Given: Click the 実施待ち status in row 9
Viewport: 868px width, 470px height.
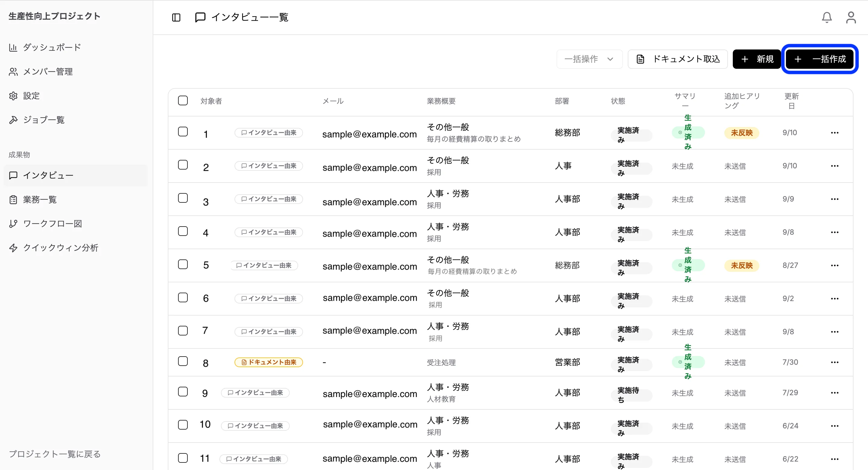Looking at the screenshot, I should click(x=631, y=395).
